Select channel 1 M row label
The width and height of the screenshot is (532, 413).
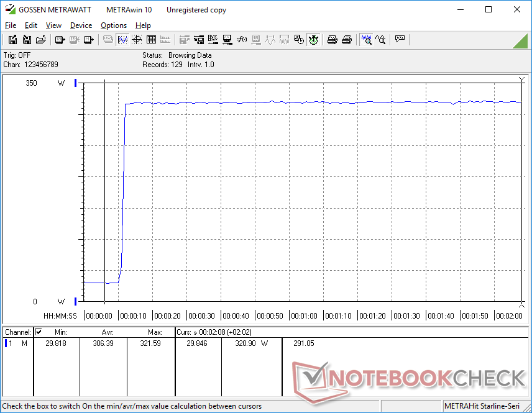click(x=17, y=343)
